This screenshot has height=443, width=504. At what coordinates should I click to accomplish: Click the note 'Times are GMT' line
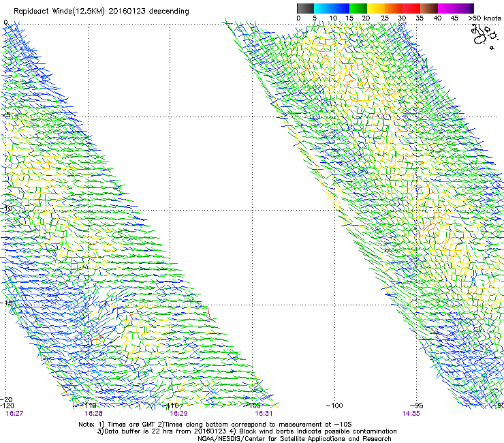tap(215, 425)
